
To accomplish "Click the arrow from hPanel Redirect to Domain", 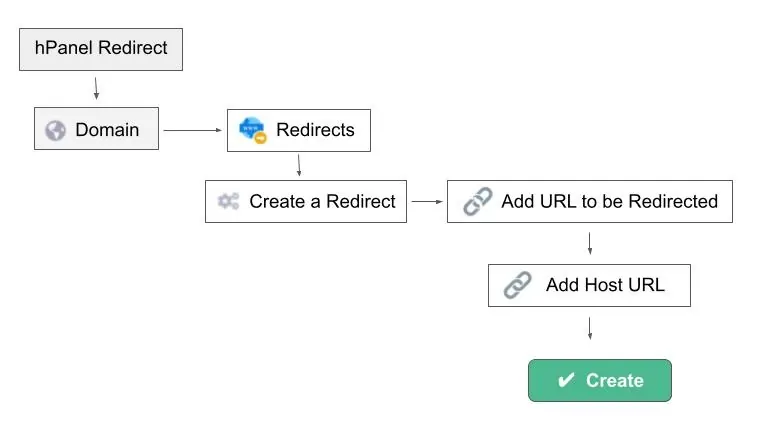I will [97, 86].
